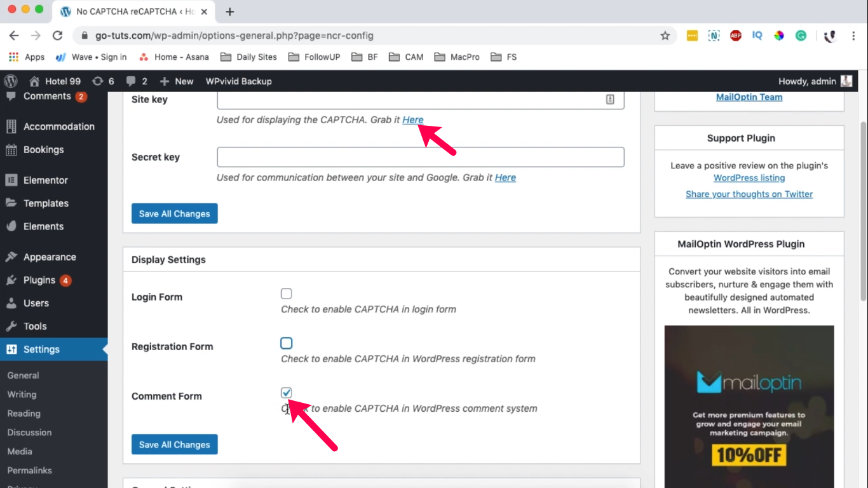This screenshot has height=488, width=868.
Task: Reload the current page
Action: coord(57,36)
